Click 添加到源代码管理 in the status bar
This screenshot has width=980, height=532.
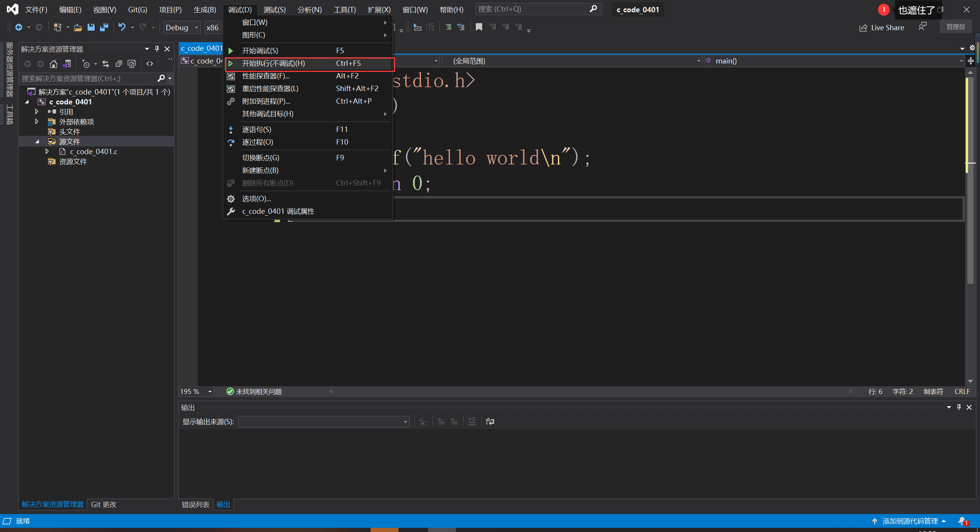910,521
